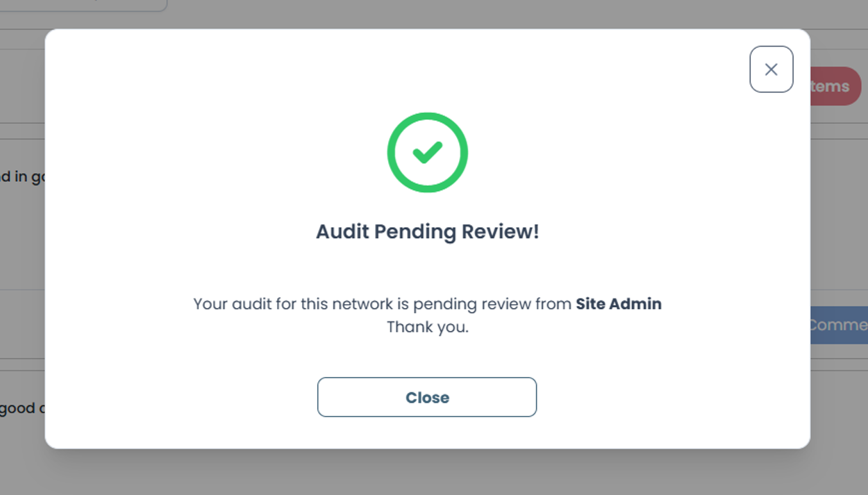Click the dimmed backdrop below the dialog

(427, 472)
